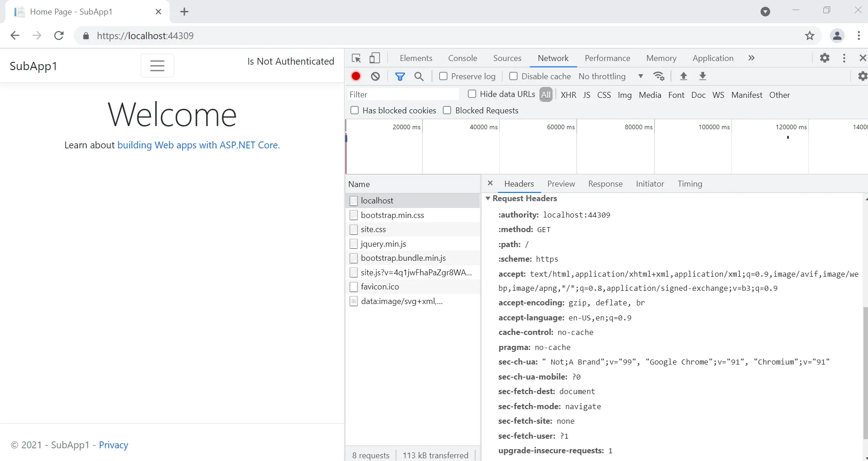Click the browser forward arrow
This screenshot has height=461, width=868.
37,35
